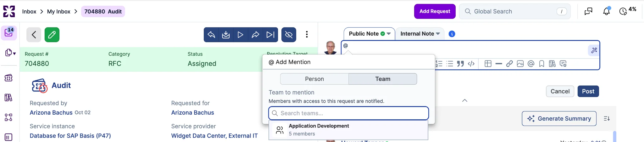Open the workflow diagram icon in the left sidebar
The width and height of the screenshot is (644, 142).
coord(8,117)
